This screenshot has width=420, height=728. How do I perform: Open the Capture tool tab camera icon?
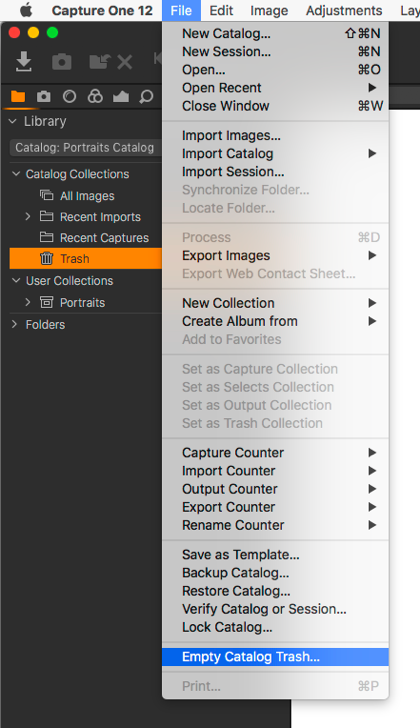[44, 96]
